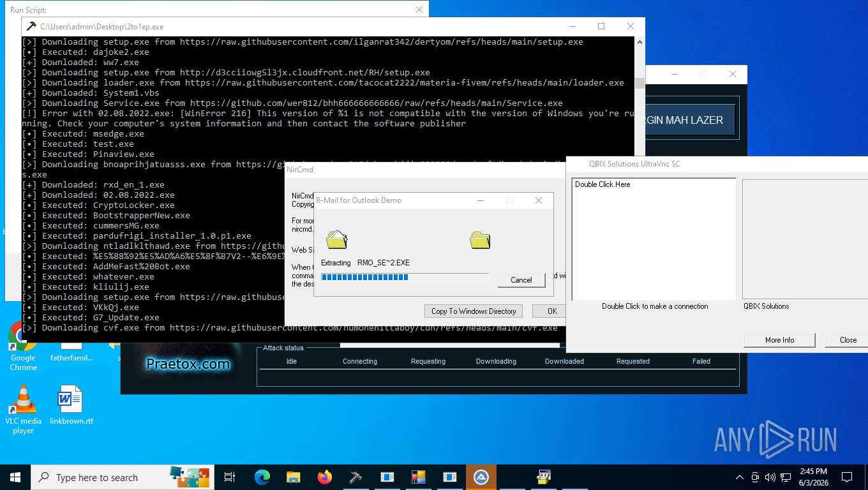868x490 pixels.
Task: Open VLC media player desktop icon
Action: pyautogui.click(x=23, y=410)
